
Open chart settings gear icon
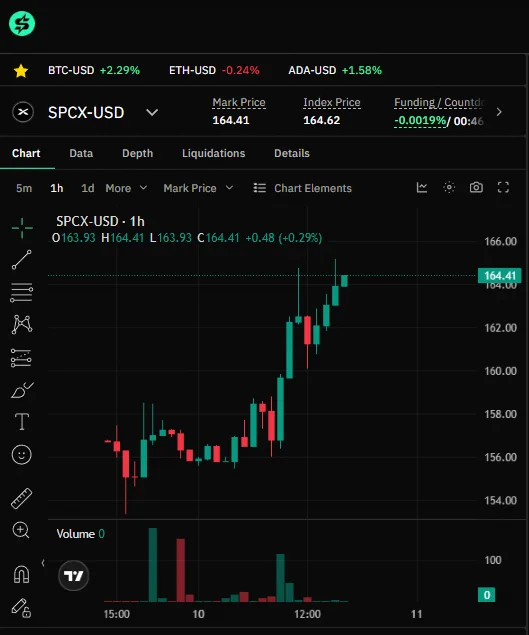[449, 188]
